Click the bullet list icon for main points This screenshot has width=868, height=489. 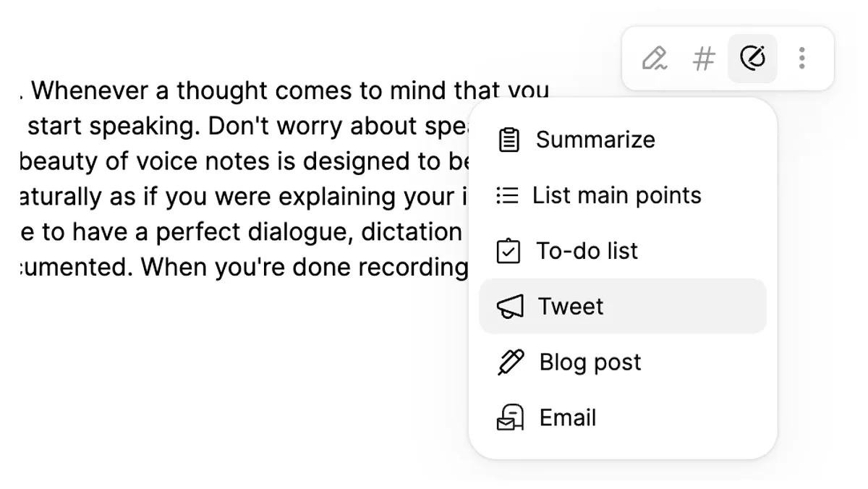click(508, 195)
